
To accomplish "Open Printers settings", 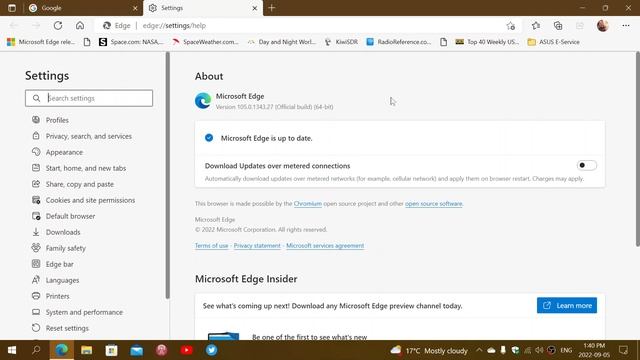I will pos(51,296).
